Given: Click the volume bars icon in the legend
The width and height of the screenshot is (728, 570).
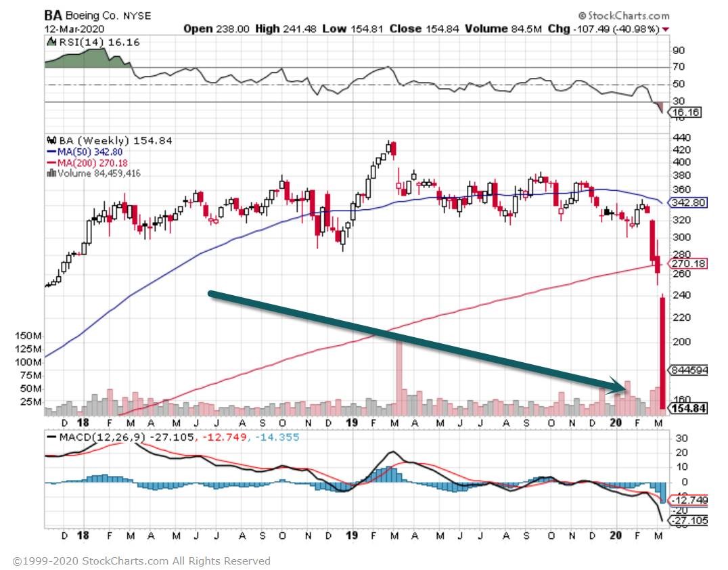Looking at the screenshot, I should coord(51,173).
